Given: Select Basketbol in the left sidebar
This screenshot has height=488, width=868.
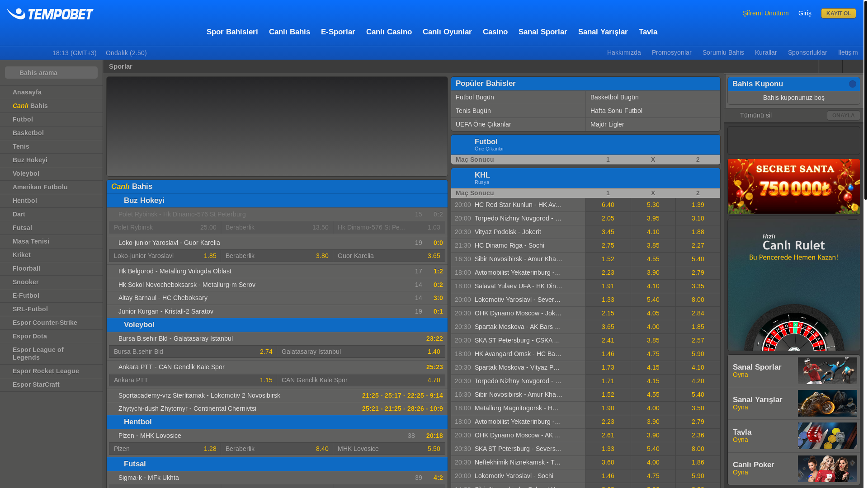Looking at the screenshot, I should (x=51, y=133).
